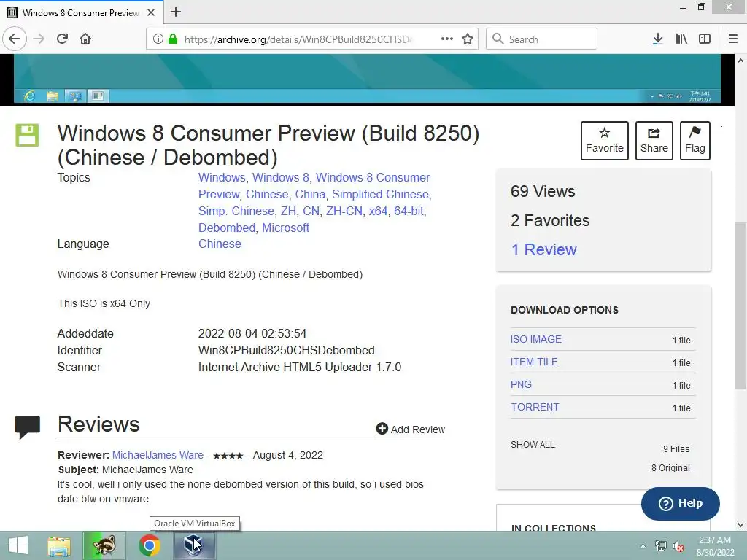This screenshot has width=747, height=560.
Task: Open the raccoon app on taskbar
Action: (104, 545)
